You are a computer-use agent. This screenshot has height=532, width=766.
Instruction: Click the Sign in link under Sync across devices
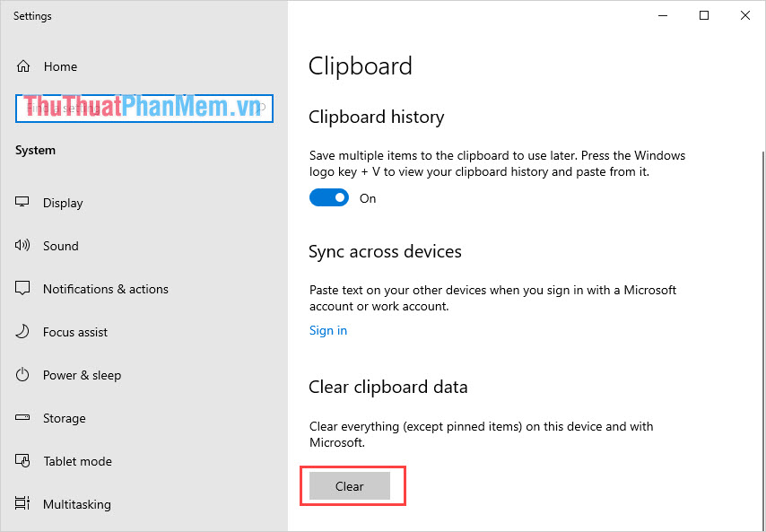[327, 330]
